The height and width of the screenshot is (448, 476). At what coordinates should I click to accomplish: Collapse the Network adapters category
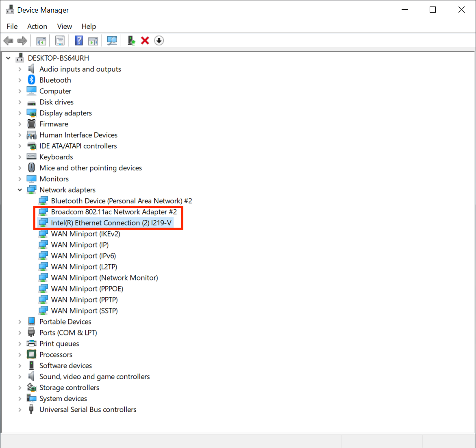pyautogui.click(x=20, y=190)
